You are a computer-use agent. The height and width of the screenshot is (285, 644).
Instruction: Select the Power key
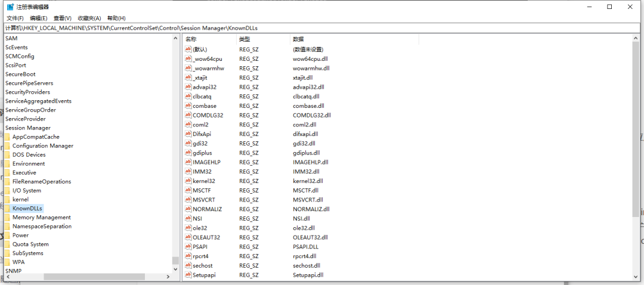pyautogui.click(x=20, y=236)
